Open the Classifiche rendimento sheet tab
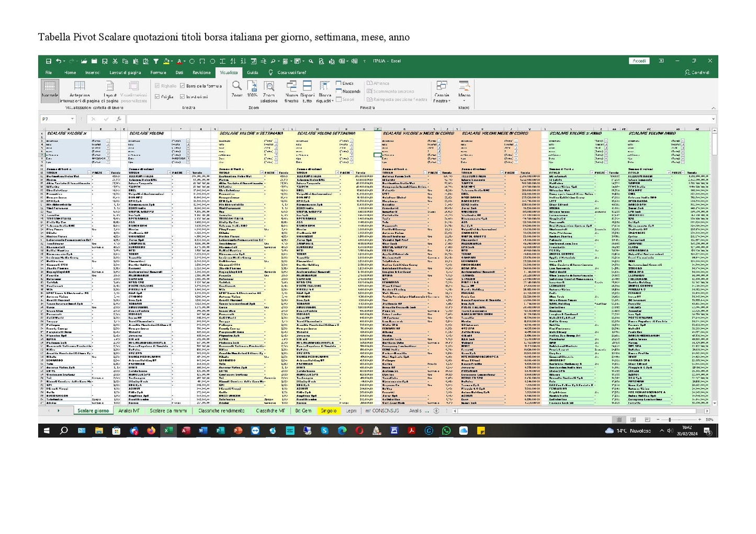The image size is (756, 534). point(221,411)
